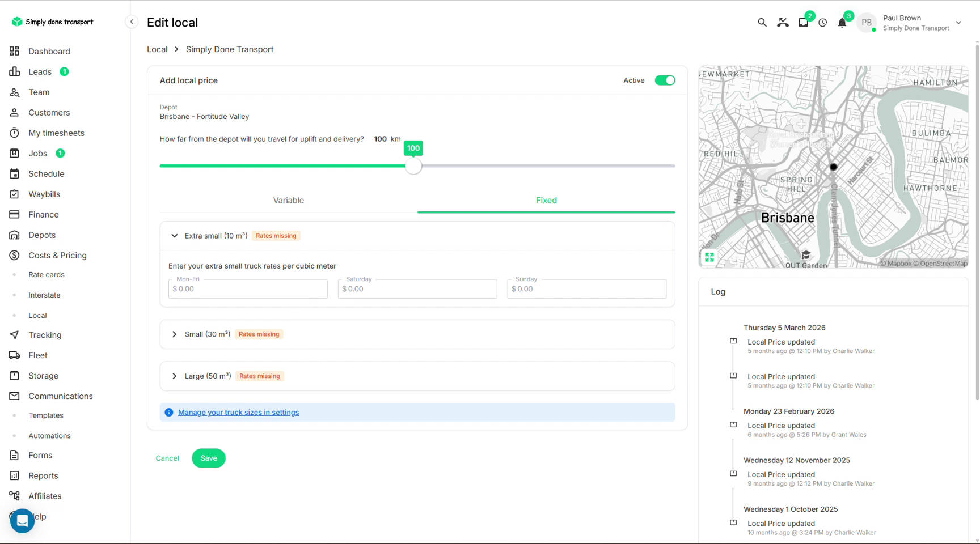Viewport: 980px width, 544px height.
Task: Click the Saturday rate input field
Action: click(417, 289)
